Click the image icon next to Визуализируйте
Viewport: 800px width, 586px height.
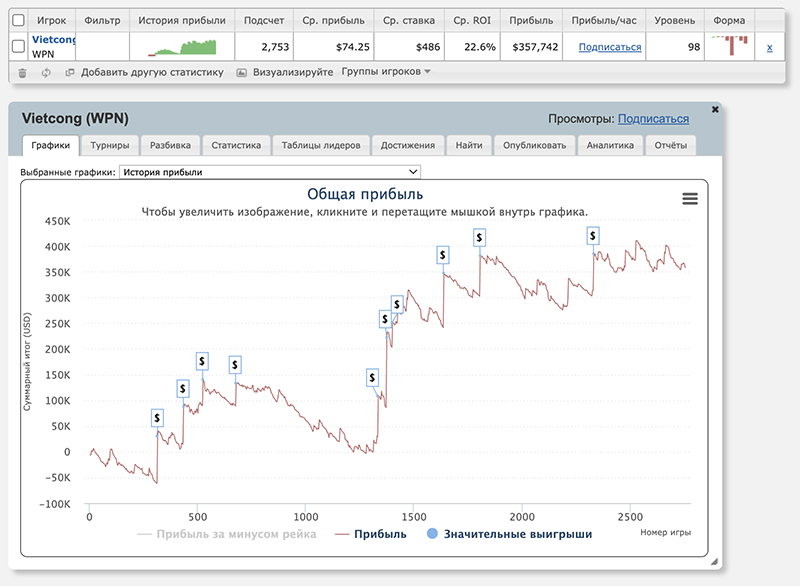pos(242,72)
